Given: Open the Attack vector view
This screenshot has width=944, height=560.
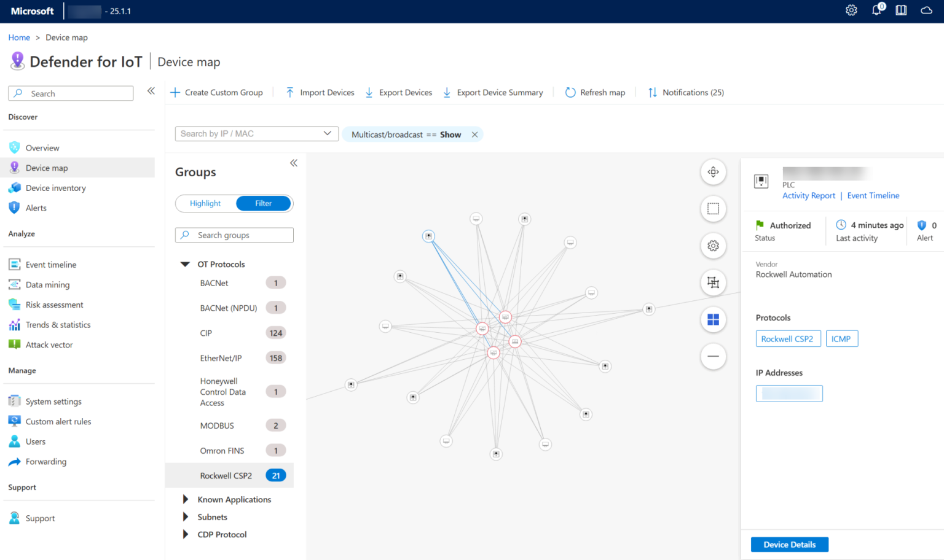Looking at the screenshot, I should tap(49, 344).
